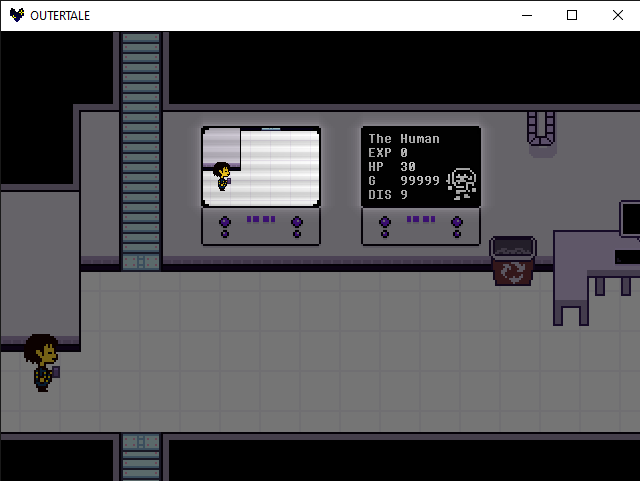Click the "HP 30" line on monitor
The image size is (640, 481).
coord(391,167)
